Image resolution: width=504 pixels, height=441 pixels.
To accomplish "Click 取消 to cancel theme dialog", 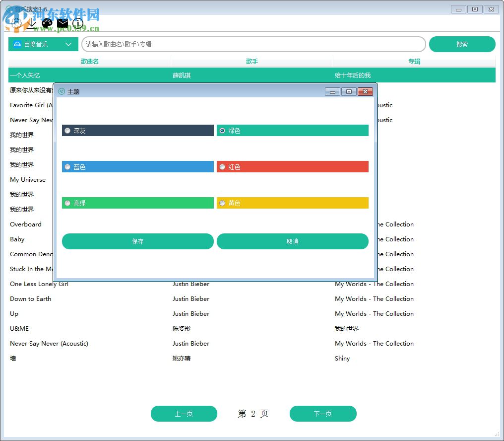I will (293, 241).
